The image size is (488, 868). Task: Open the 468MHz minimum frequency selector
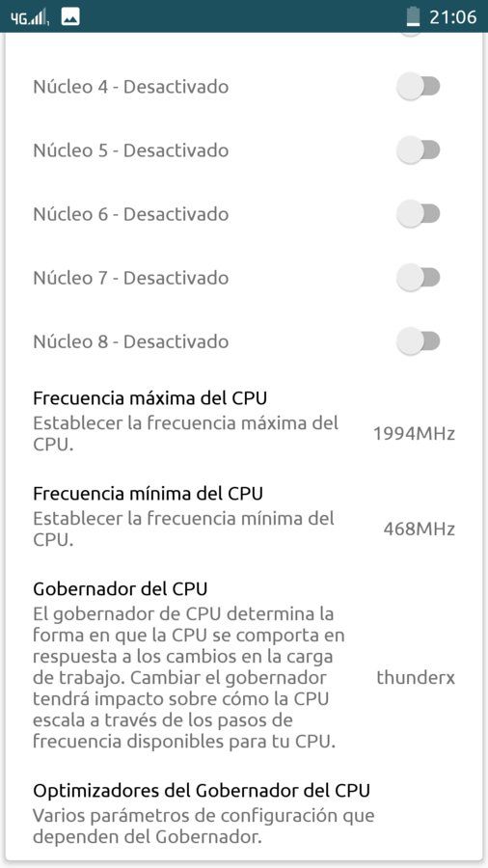420,529
